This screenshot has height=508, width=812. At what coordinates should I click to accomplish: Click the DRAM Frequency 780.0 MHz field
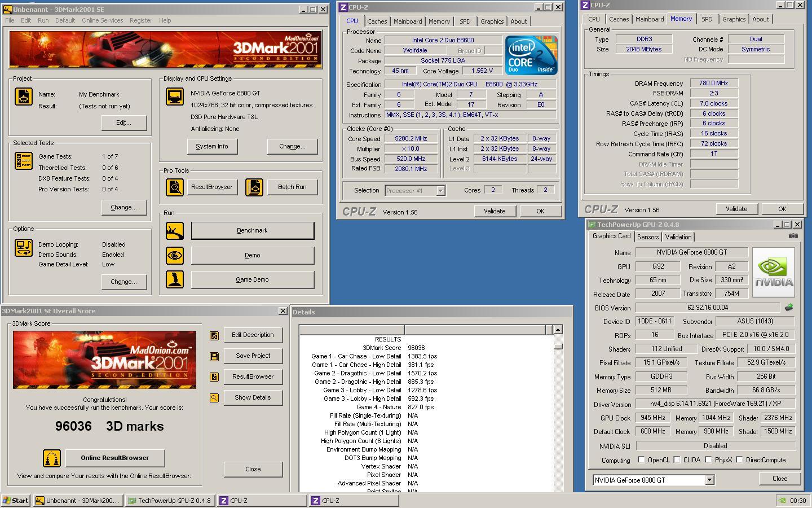(x=714, y=83)
